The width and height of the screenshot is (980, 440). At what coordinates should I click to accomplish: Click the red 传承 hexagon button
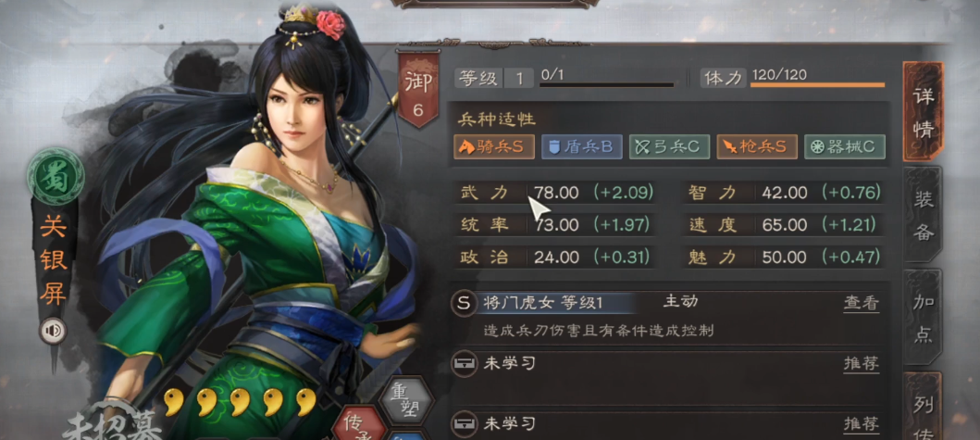point(359,424)
